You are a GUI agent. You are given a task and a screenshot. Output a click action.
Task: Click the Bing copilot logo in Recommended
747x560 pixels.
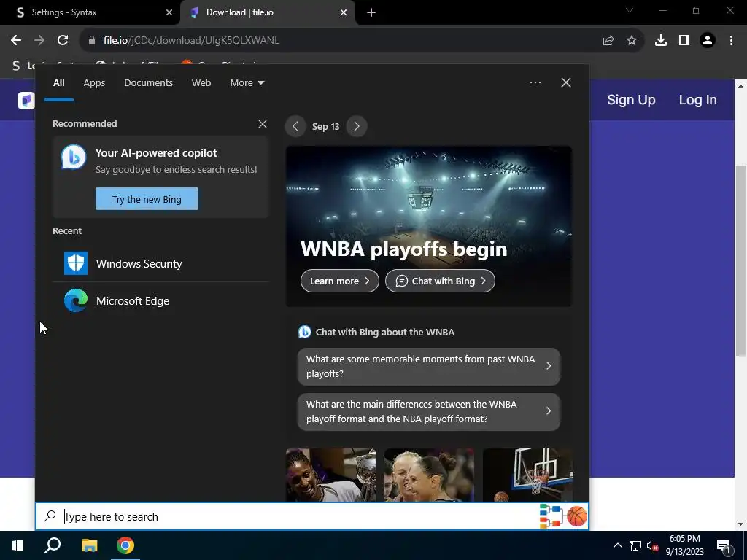(x=74, y=157)
